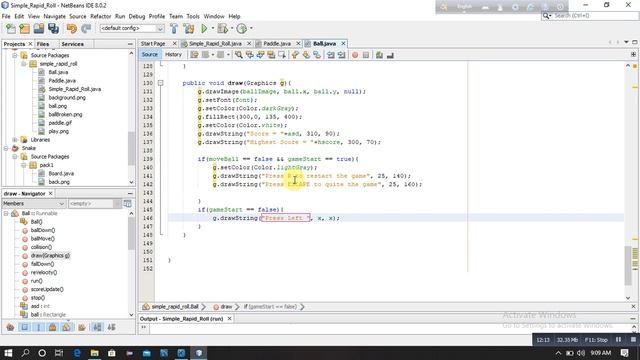The width and height of the screenshot is (640, 360).
Task: Open the Members dropdown in Navigator
Action: 33,203
